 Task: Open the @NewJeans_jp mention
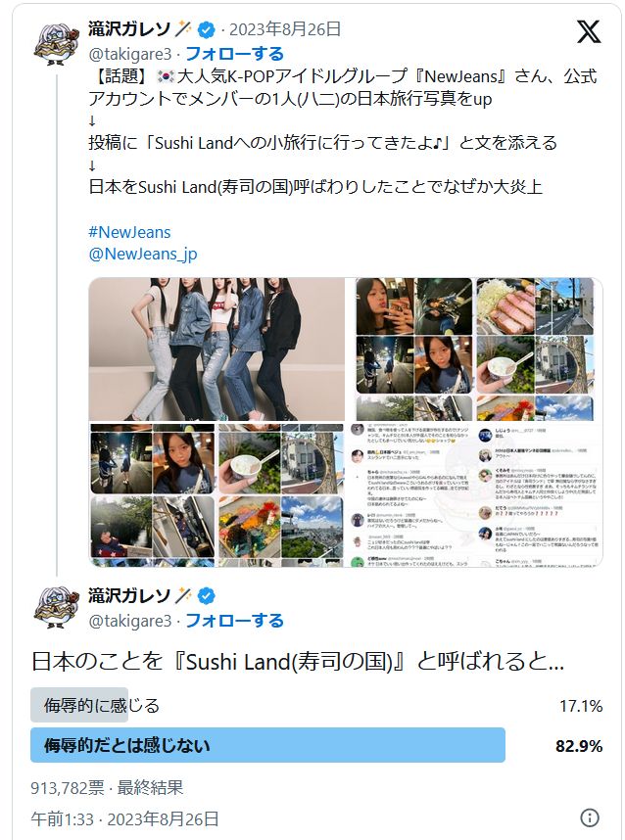point(143,254)
